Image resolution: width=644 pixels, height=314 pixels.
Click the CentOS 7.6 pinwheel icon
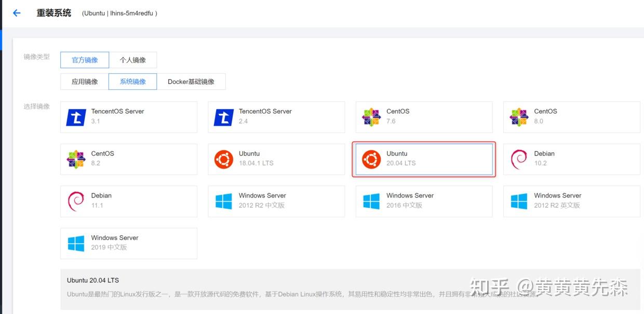point(371,117)
